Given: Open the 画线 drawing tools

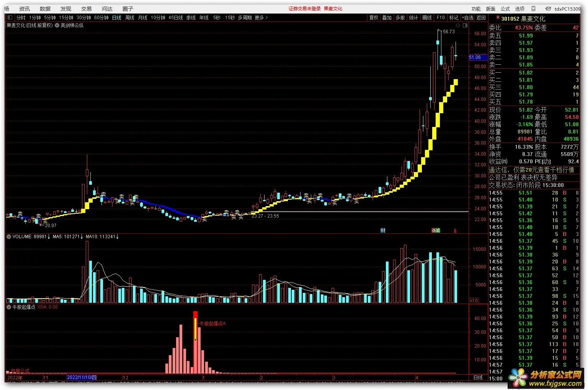Looking at the screenshot, I should (427, 18).
